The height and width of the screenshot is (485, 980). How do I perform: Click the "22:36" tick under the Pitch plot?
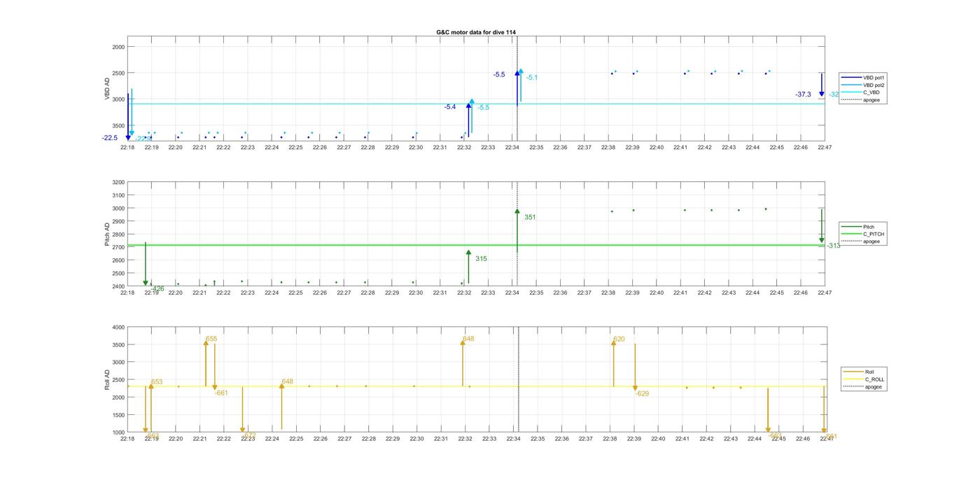coord(560,293)
